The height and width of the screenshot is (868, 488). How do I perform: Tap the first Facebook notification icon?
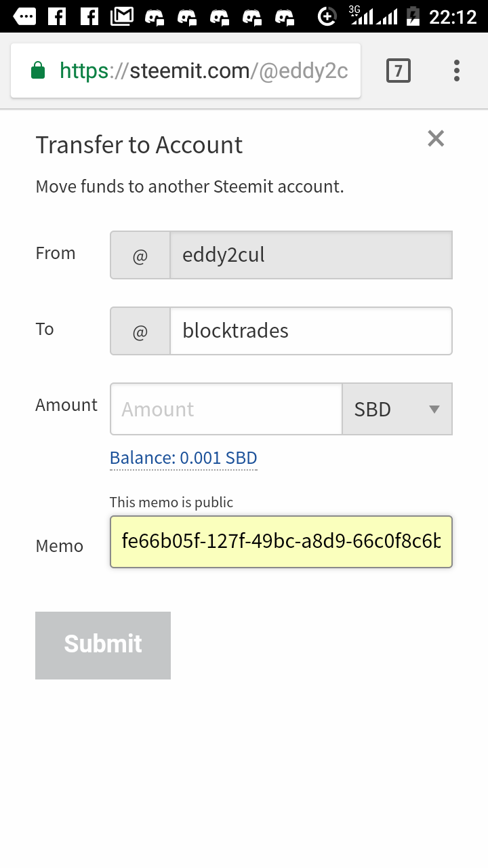[x=57, y=16]
